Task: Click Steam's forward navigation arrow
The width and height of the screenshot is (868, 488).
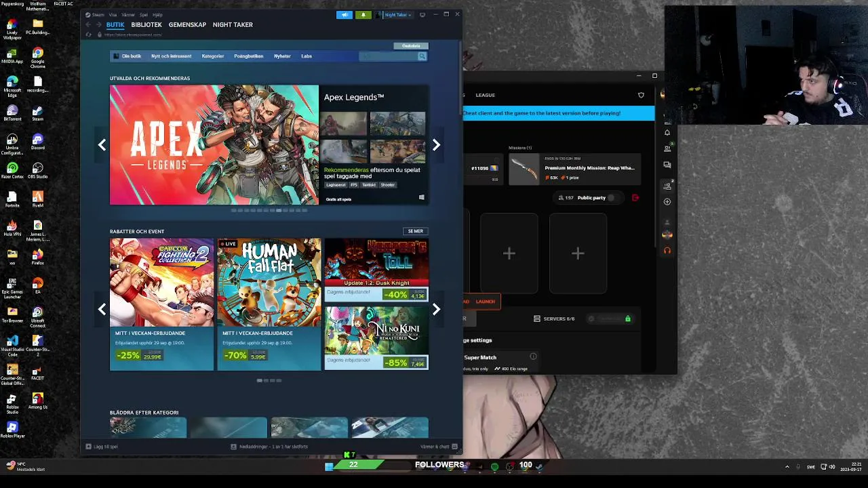Action: 98,25
